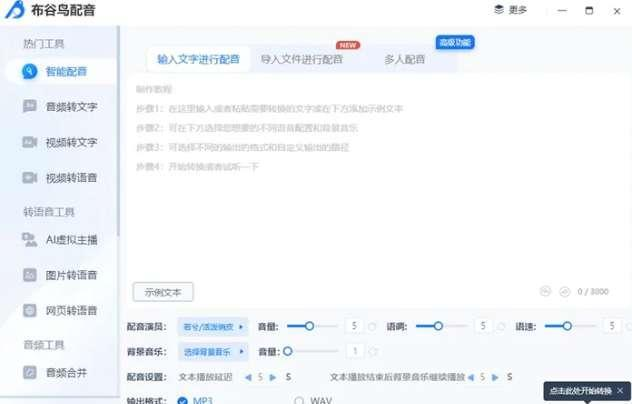
Task: Open the AI虚拟主播 tool
Action: pyautogui.click(x=60, y=240)
